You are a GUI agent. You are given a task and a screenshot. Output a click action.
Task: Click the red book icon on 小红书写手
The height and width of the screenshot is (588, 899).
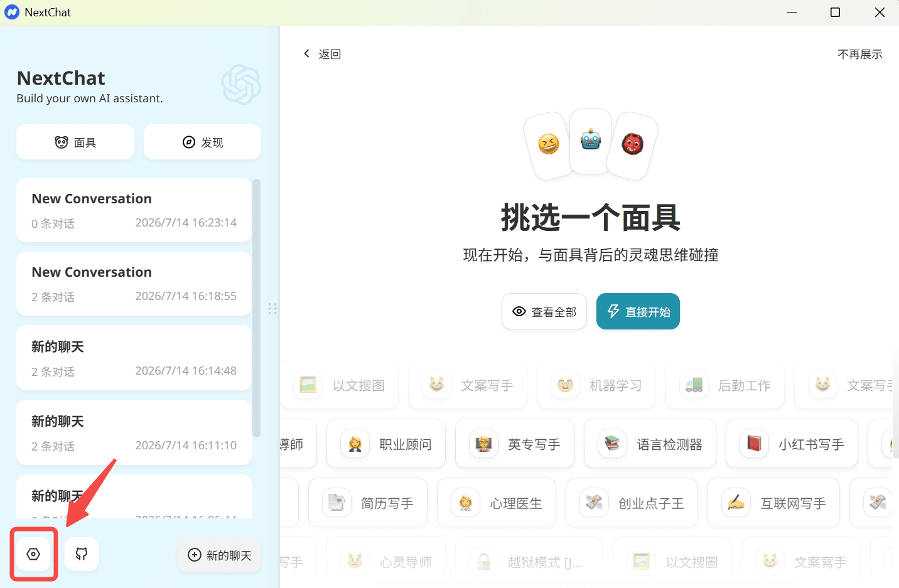[754, 444]
